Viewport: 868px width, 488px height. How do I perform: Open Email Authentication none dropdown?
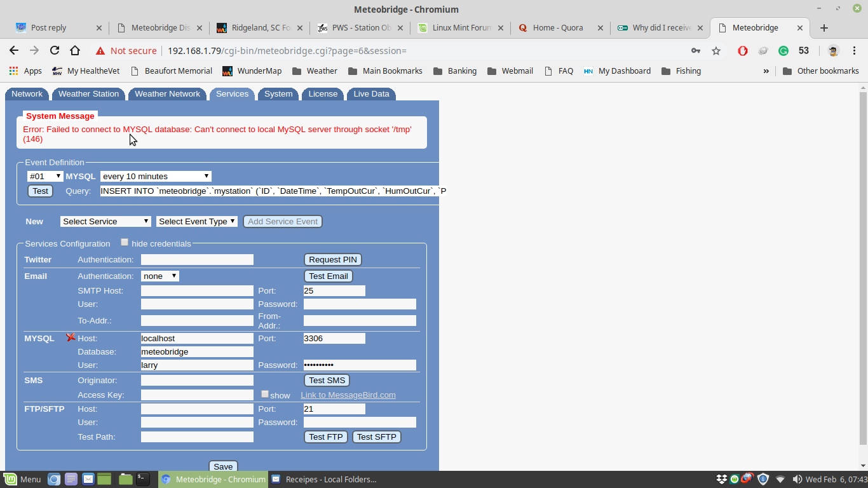[x=159, y=276]
